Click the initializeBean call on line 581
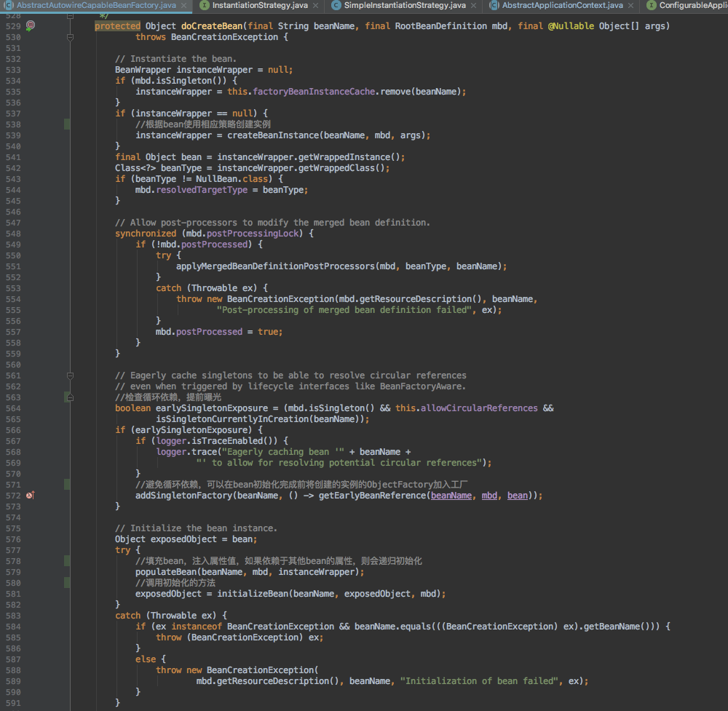The height and width of the screenshot is (711, 728). tap(253, 594)
